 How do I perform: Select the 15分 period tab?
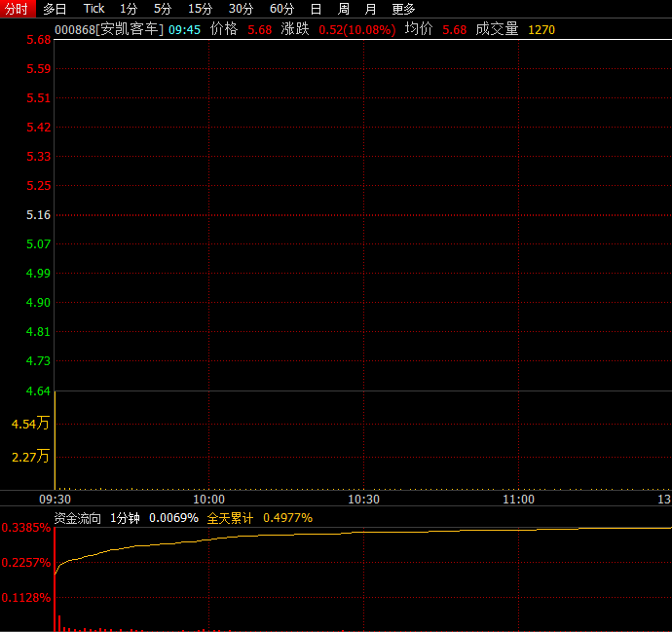201,9
